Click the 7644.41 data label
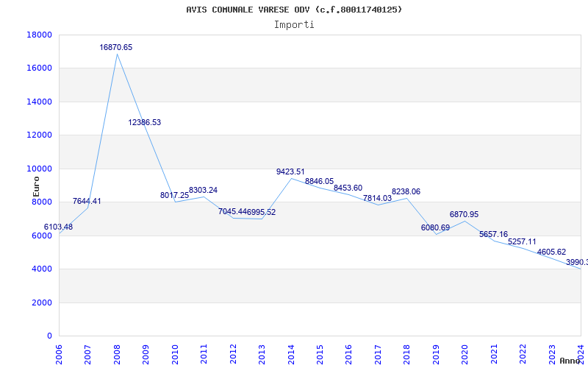588x368 pixels. [x=87, y=201]
